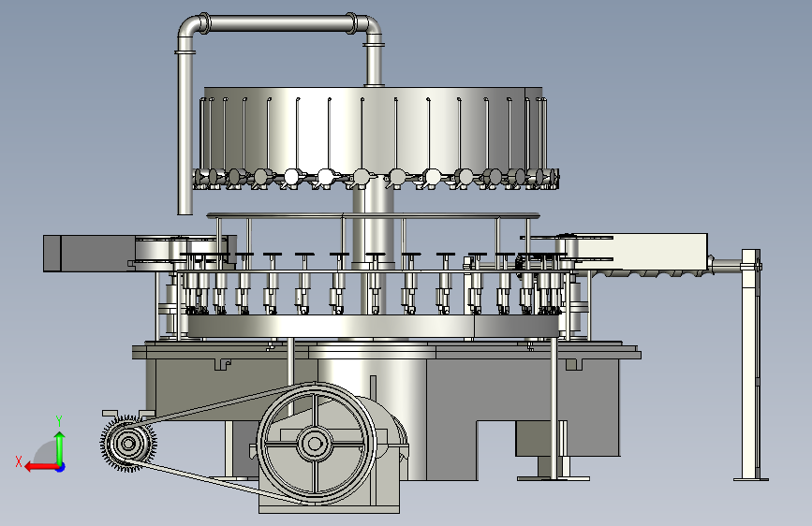Select the rotating turntable ring below the nozzles
812x526 pixels.
(373, 327)
